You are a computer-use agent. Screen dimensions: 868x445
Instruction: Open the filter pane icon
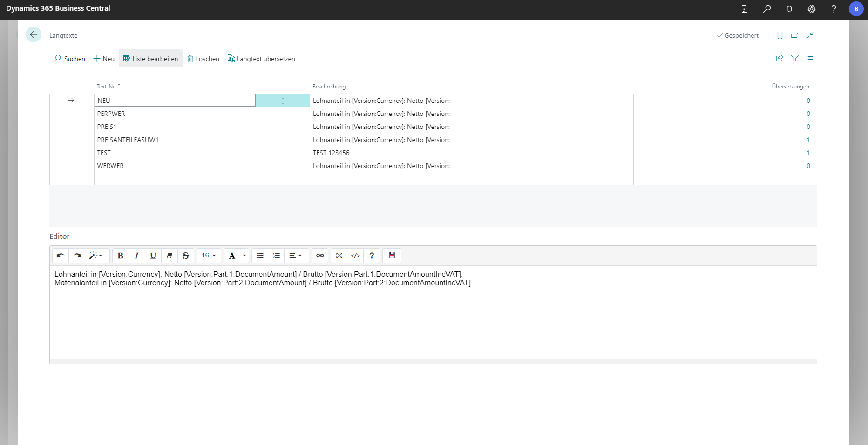[x=795, y=59]
